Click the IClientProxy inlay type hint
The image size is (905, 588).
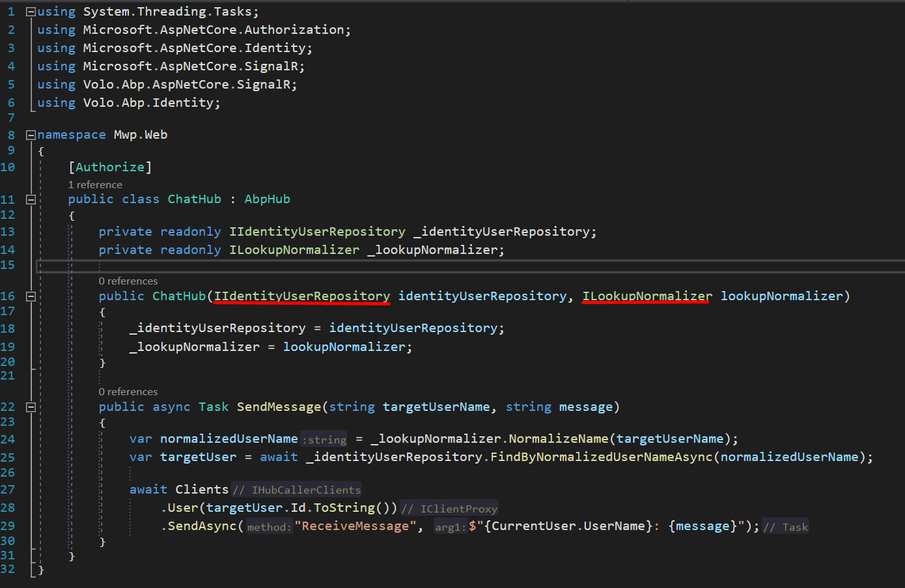pyautogui.click(x=458, y=509)
